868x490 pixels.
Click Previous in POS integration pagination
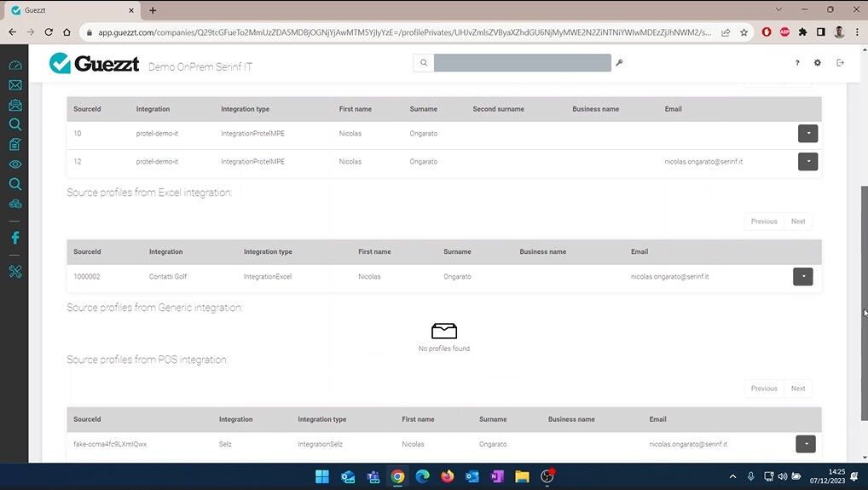point(763,389)
